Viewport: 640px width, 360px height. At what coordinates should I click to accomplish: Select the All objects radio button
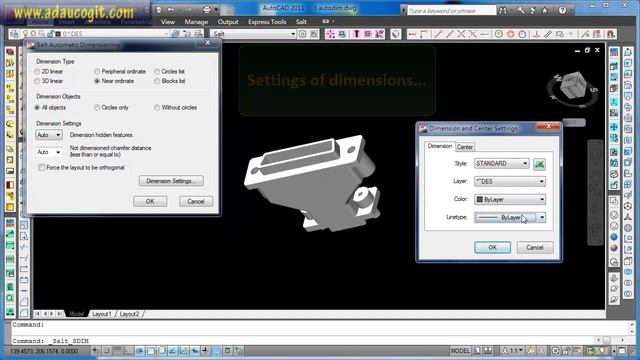click(x=37, y=108)
